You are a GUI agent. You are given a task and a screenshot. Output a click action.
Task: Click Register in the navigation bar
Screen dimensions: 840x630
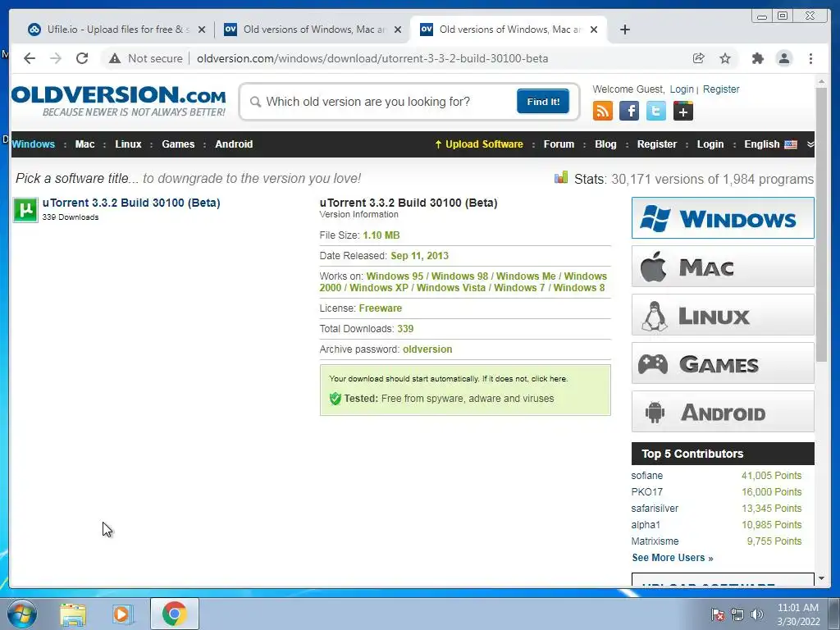coord(657,144)
